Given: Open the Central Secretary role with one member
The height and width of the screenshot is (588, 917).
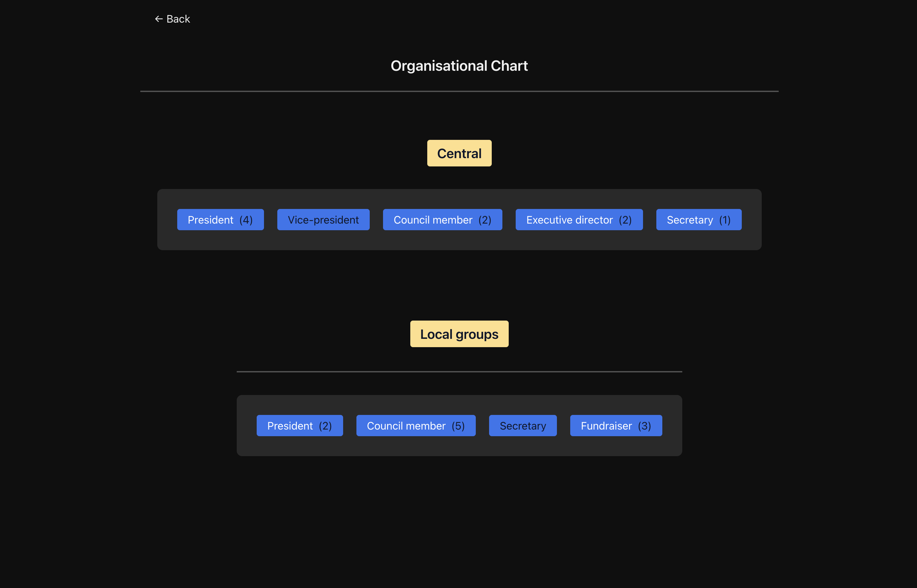Looking at the screenshot, I should 699,220.
